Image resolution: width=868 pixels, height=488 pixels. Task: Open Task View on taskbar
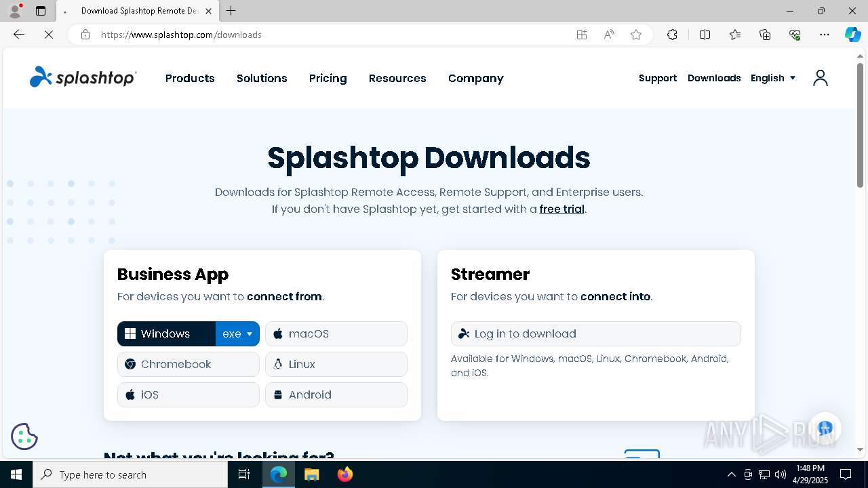pos(244,474)
